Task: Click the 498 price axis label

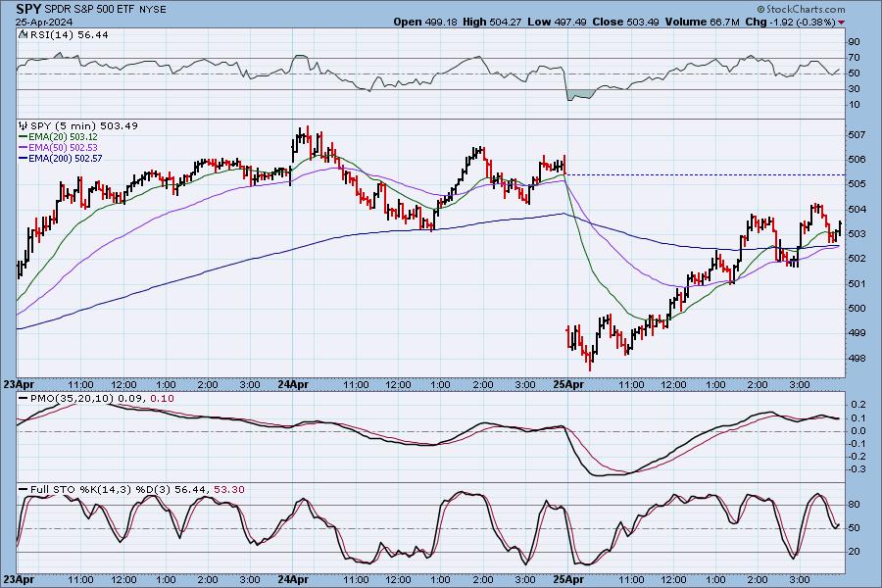Action: coord(857,359)
